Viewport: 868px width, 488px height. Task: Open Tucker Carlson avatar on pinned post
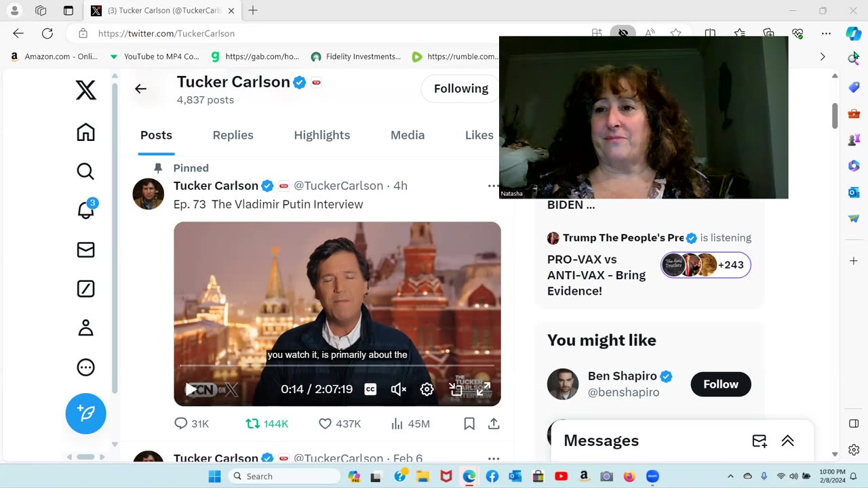click(x=149, y=194)
